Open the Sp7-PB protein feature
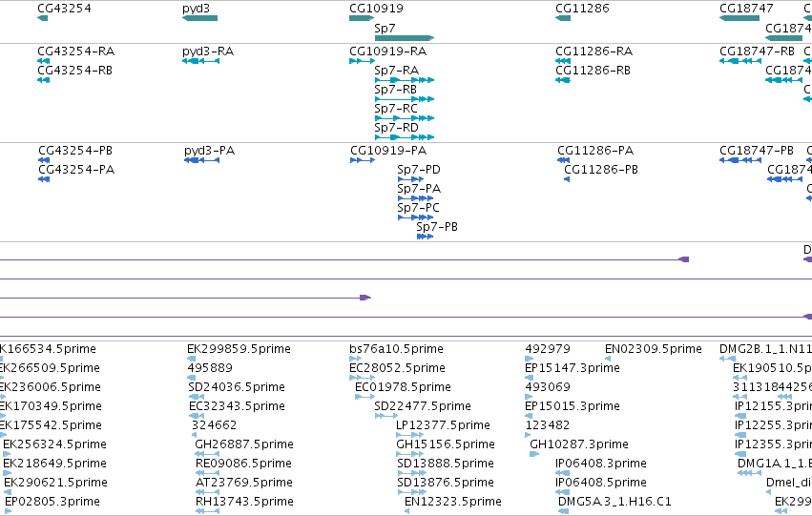This screenshot has height=516, width=812. tap(437, 227)
